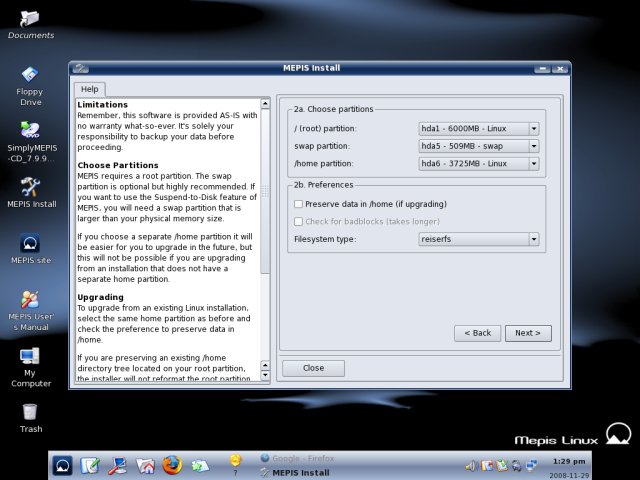Image resolution: width=640 pixels, height=480 pixels.
Task: Click the help panel bottom scroll down arrow
Action: (x=265, y=375)
